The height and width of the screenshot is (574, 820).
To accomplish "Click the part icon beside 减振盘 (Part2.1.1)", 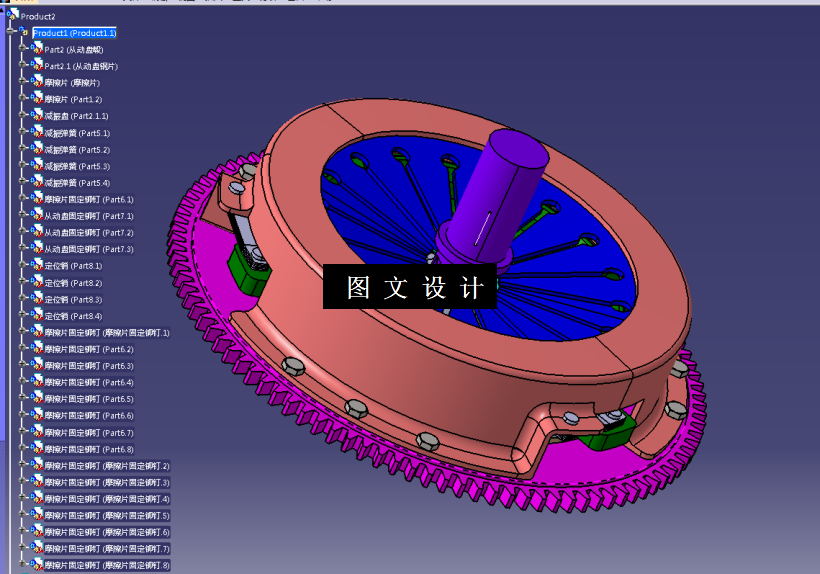I will click(x=37, y=115).
